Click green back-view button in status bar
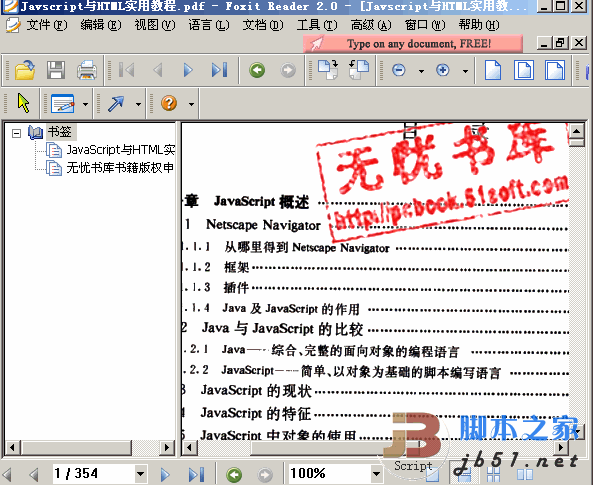 click(x=234, y=474)
